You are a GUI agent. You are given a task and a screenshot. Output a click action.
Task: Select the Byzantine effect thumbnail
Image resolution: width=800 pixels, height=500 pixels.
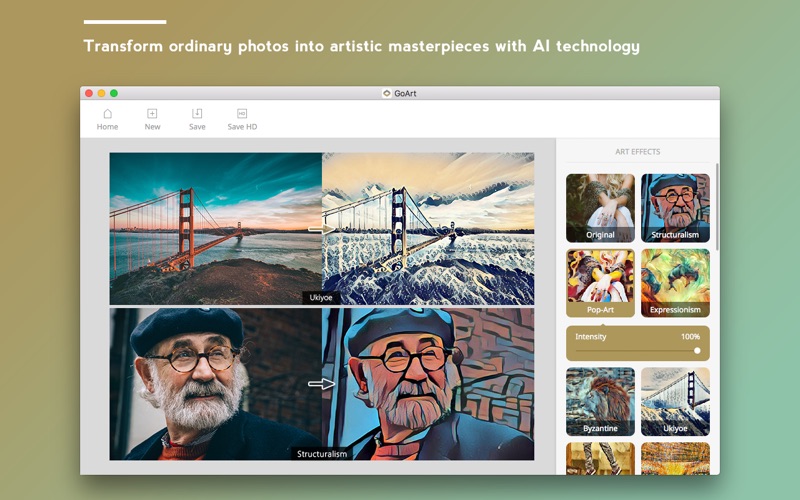pos(600,401)
